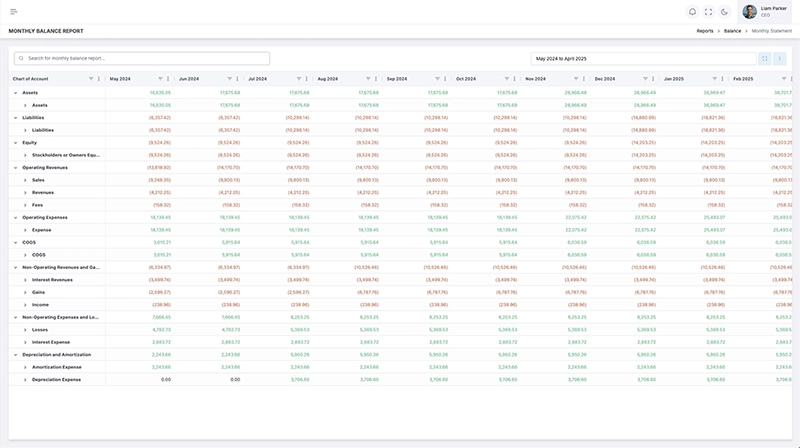Screen dimensions: 800x448
Task: Open Liam Parker profile avatar
Action: 749,12
